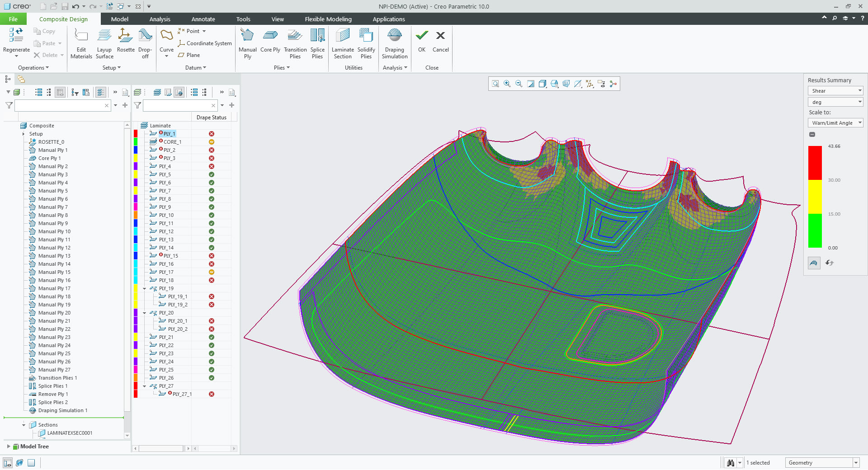The image size is (868, 470).
Task: Click inside the model tree filter field
Action: pos(61,105)
